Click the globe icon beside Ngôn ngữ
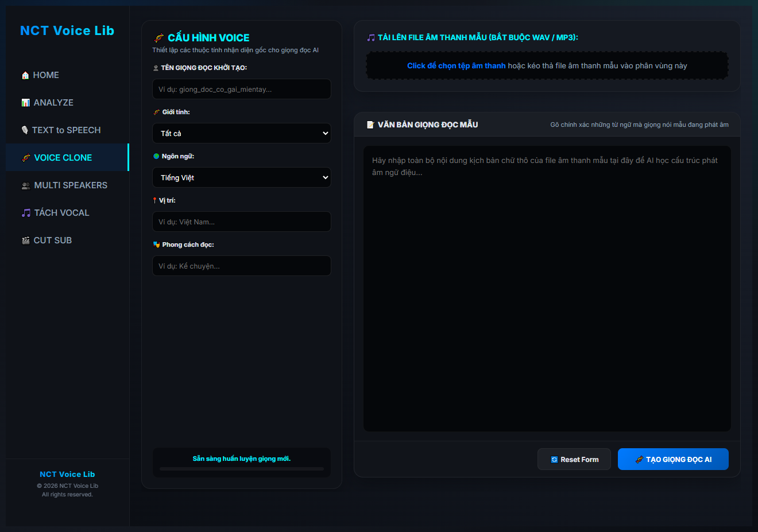Viewport: 758px width, 532px height. tap(156, 156)
